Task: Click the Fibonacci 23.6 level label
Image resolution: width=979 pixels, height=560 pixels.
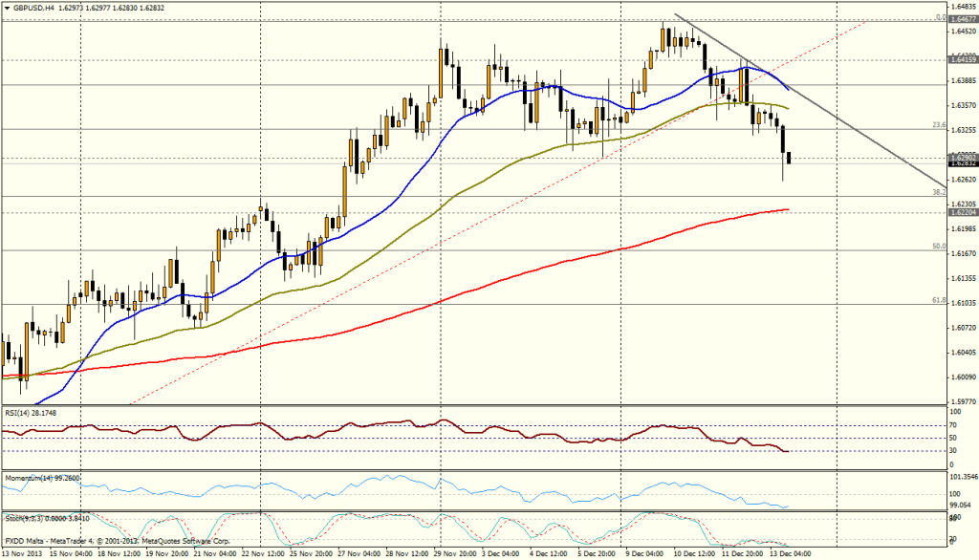Action: tap(938, 125)
